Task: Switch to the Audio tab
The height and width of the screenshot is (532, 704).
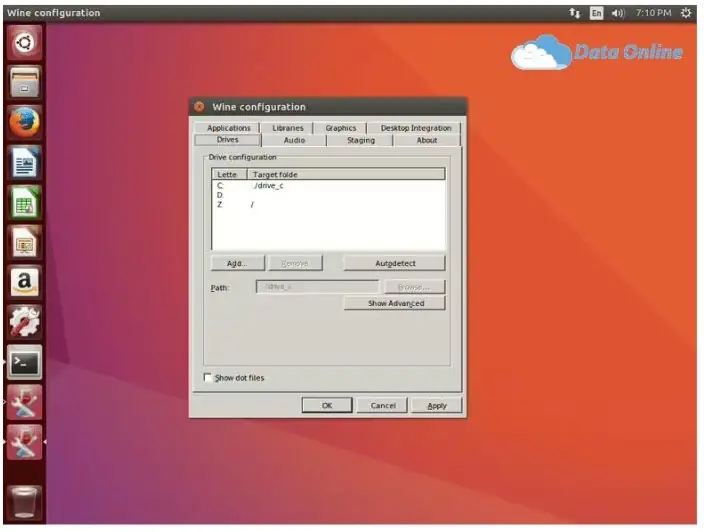Action: click(295, 140)
